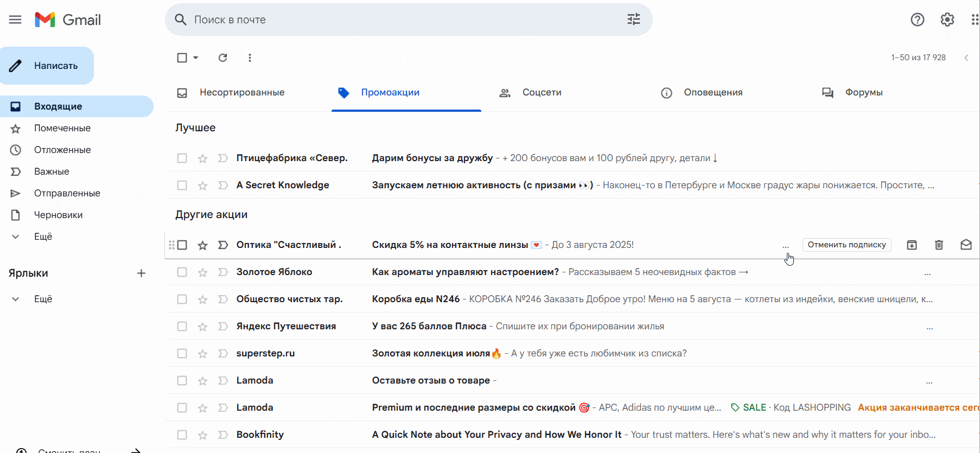Select the A Secret Knowledge email checkbox
980x453 pixels.
[x=182, y=185]
